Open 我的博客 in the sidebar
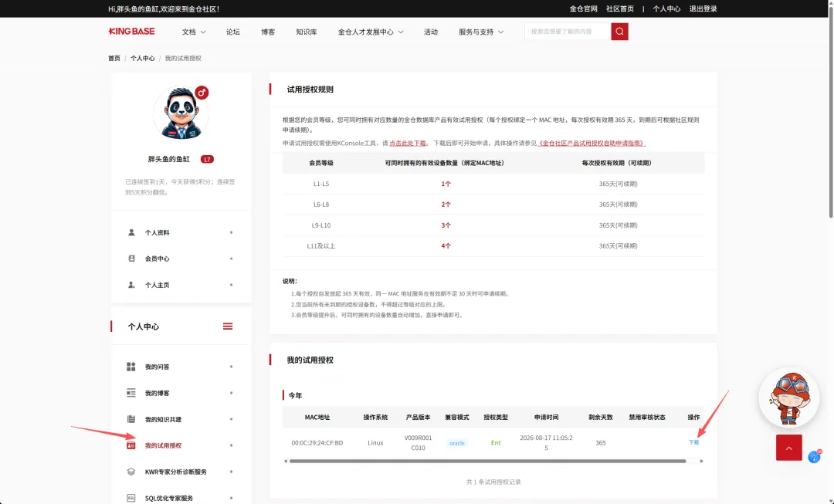Screen dimensions: 834x504 [158, 393]
